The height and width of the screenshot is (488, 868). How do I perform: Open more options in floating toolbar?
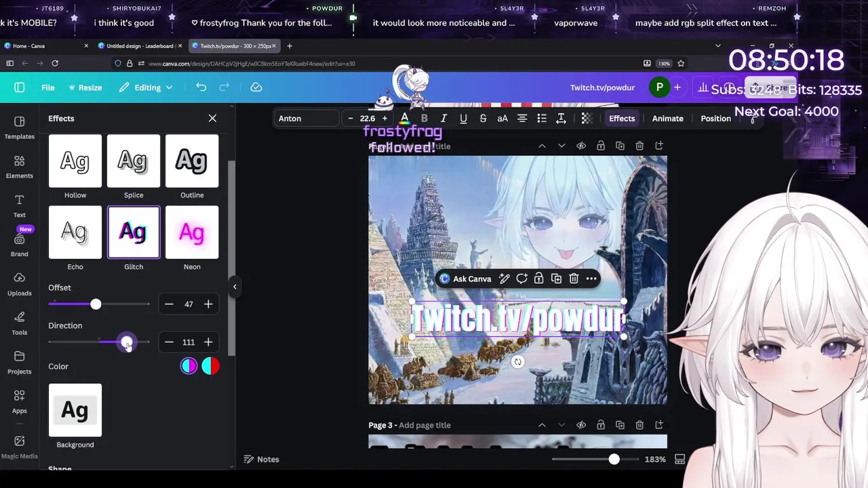point(591,279)
